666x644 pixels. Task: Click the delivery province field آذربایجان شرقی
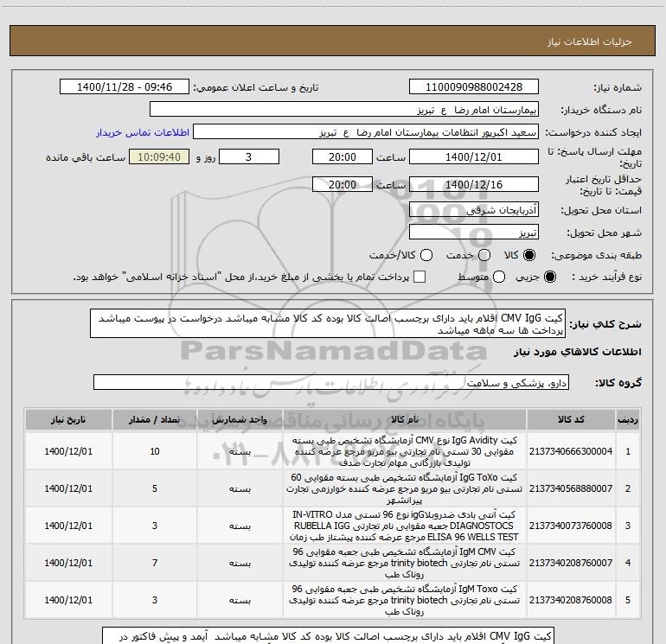pos(474,209)
